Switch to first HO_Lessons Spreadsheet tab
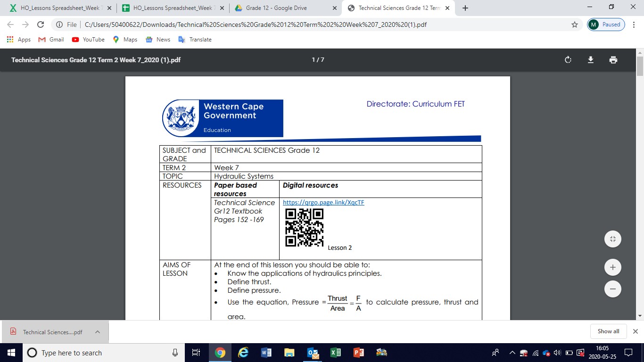Screen dimensions: 644x362 click(59, 8)
